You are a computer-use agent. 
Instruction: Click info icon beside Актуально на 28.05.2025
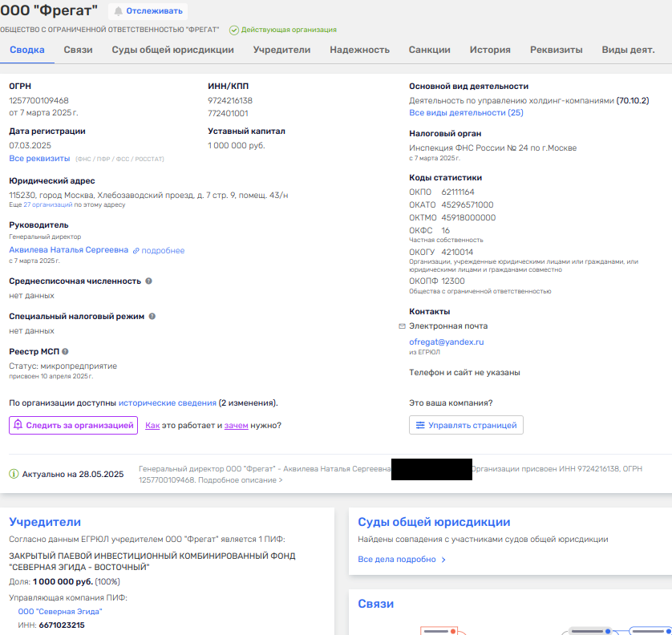click(14, 474)
